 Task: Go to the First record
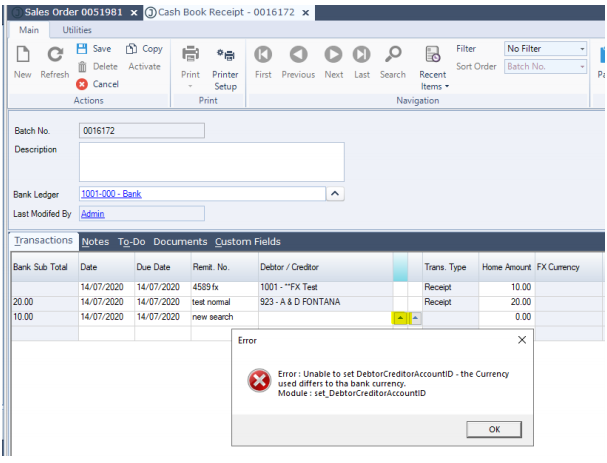tap(263, 62)
